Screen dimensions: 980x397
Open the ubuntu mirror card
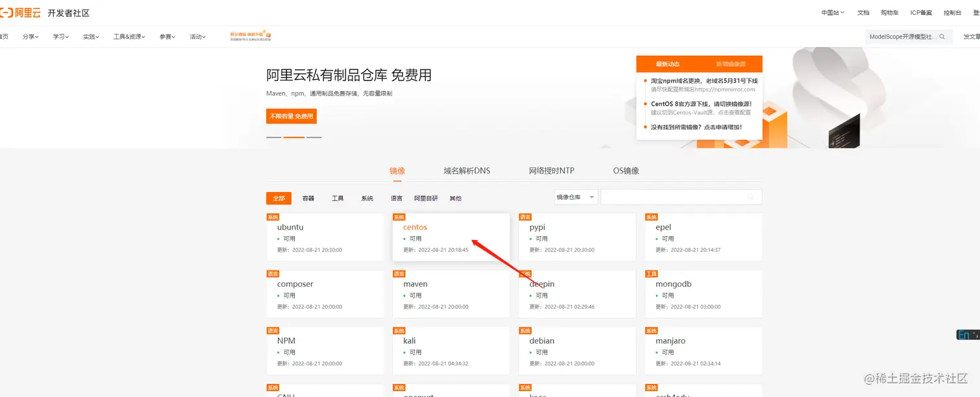(325, 237)
